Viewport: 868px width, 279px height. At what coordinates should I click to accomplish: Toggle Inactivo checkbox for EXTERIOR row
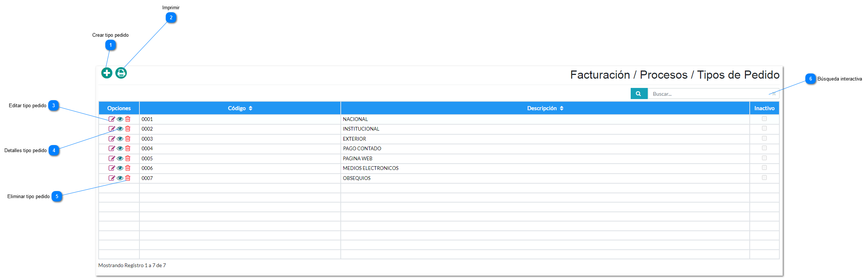(x=764, y=138)
